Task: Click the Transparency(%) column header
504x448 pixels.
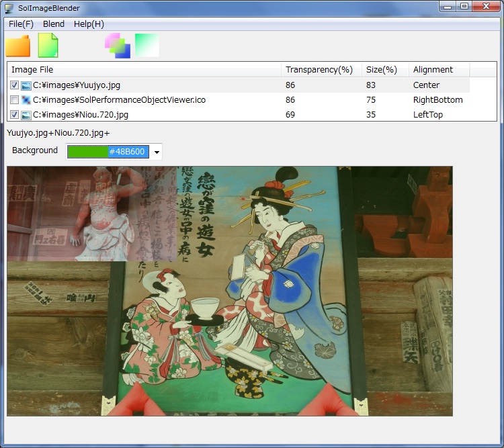Action: tap(321, 70)
